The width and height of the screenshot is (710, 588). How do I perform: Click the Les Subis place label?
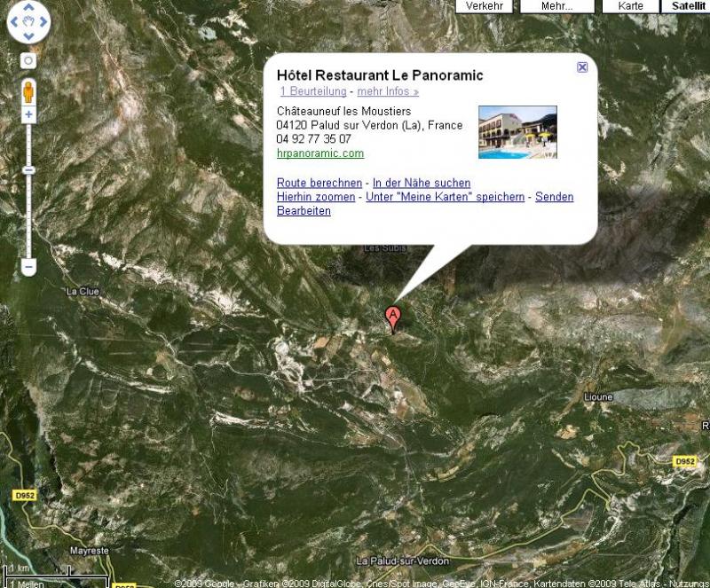click(385, 248)
